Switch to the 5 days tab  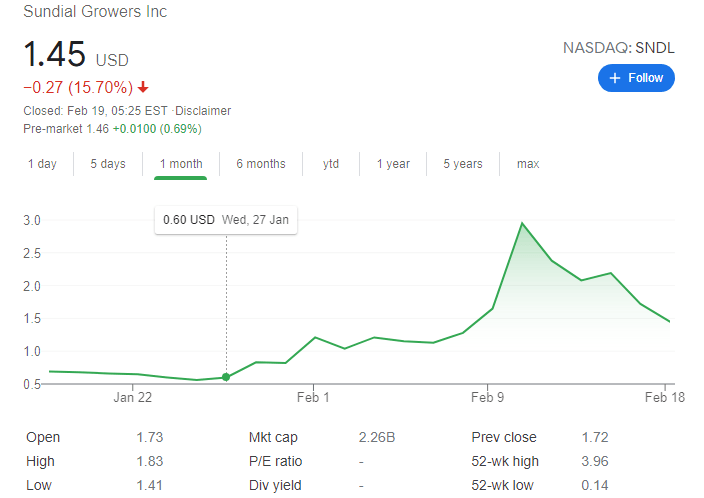[x=108, y=164]
